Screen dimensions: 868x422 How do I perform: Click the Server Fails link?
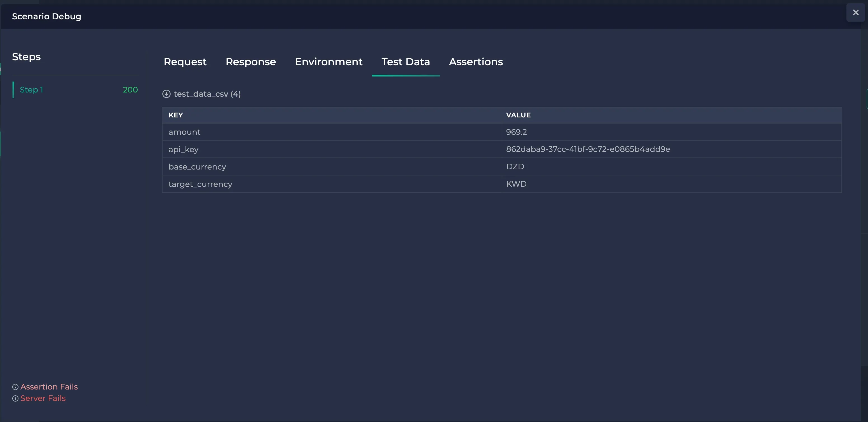(43, 398)
